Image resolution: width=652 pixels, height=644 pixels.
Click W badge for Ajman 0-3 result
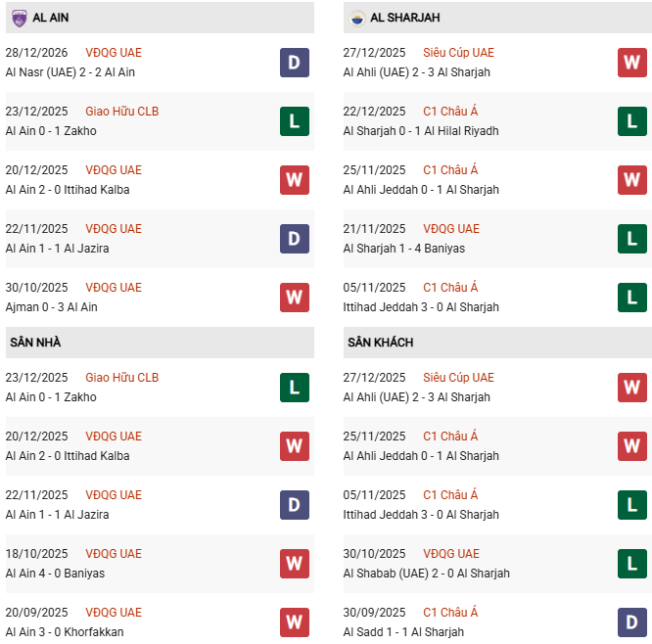coord(295,298)
